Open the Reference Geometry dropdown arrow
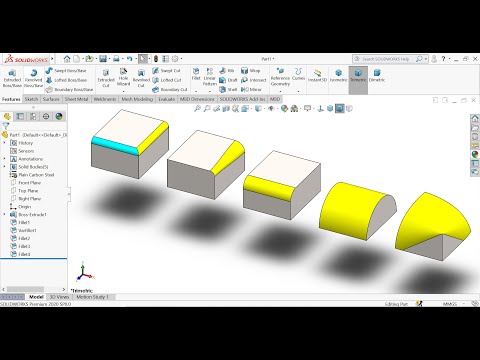Screen dimensions: 480x360 pos(280,91)
